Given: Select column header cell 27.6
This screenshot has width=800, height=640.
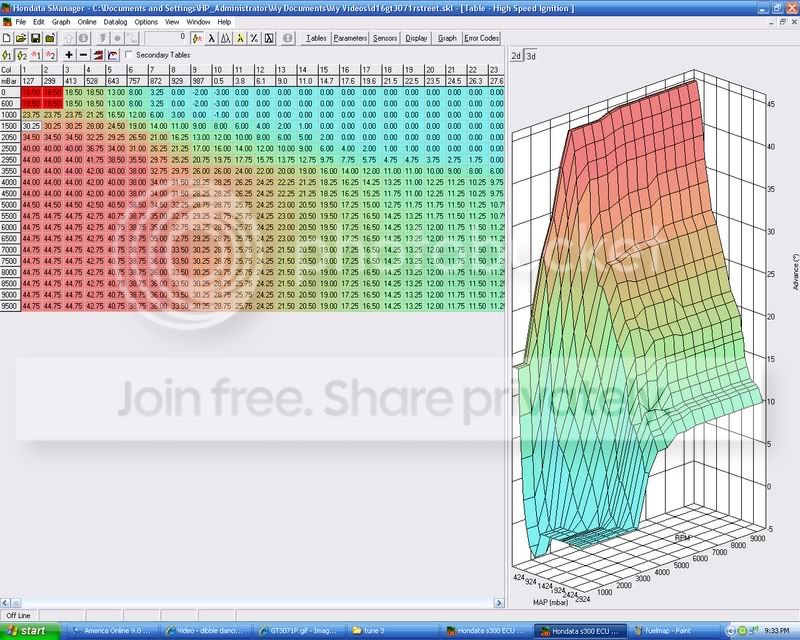Looking at the screenshot, I should pyautogui.click(x=496, y=81).
